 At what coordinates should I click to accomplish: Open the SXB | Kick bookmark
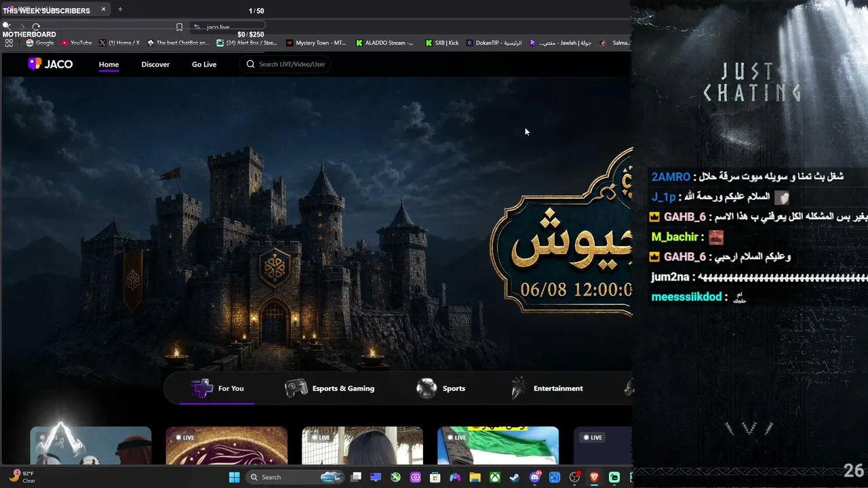pyautogui.click(x=442, y=43)
